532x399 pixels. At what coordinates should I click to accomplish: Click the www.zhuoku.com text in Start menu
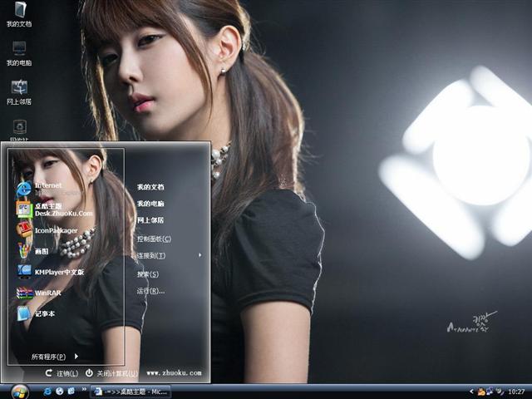point(174,373)
